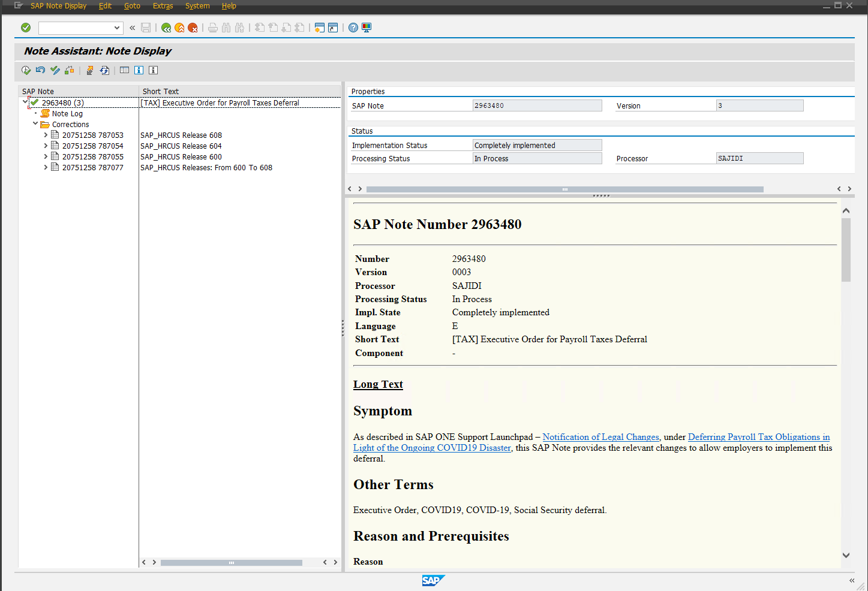Select the Note Log tree item
The width and height of the screenshot is (868, 591).
(67, 114)
